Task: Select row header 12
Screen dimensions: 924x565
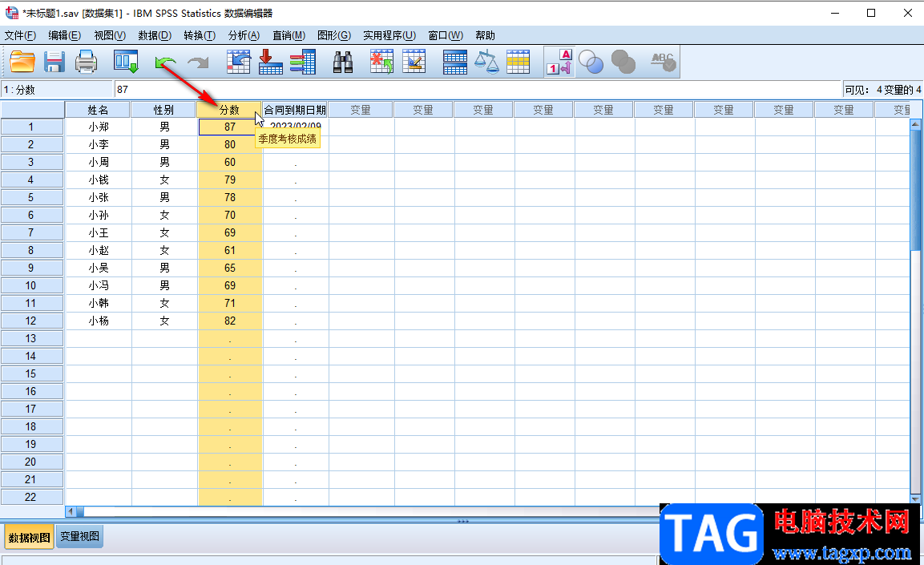Action: 32,321
